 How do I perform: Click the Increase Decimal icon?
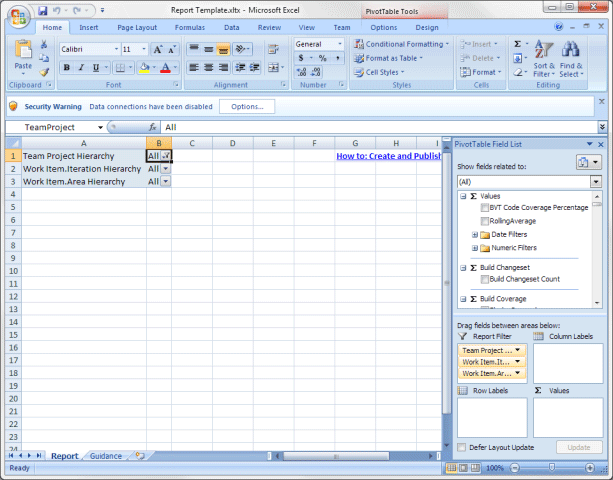301,72
